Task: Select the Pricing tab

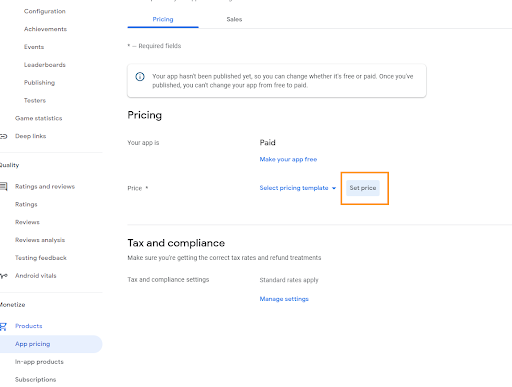Action: pyautogui.click(x=163, y=19)
